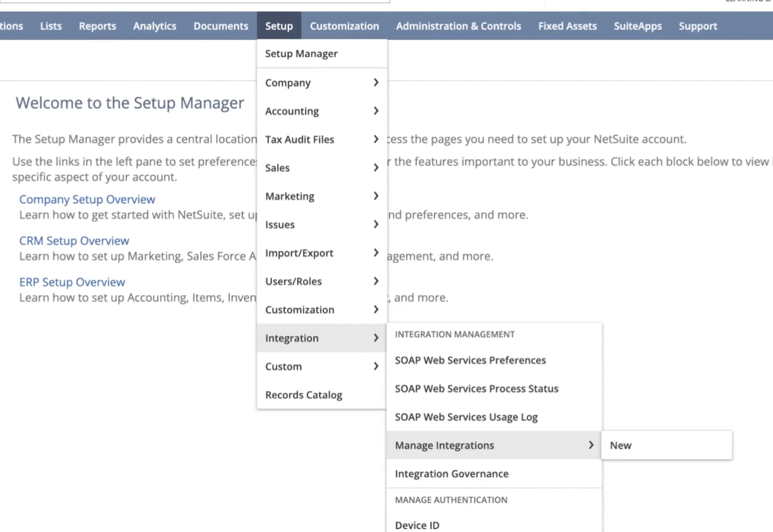Switch to the Reports navigation tab

(97, 26)
